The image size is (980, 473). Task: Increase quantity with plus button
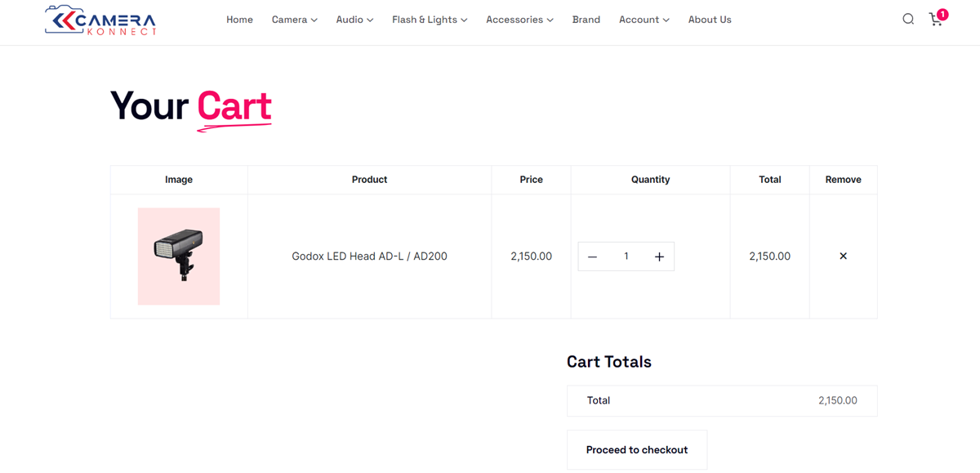[659, 257]
